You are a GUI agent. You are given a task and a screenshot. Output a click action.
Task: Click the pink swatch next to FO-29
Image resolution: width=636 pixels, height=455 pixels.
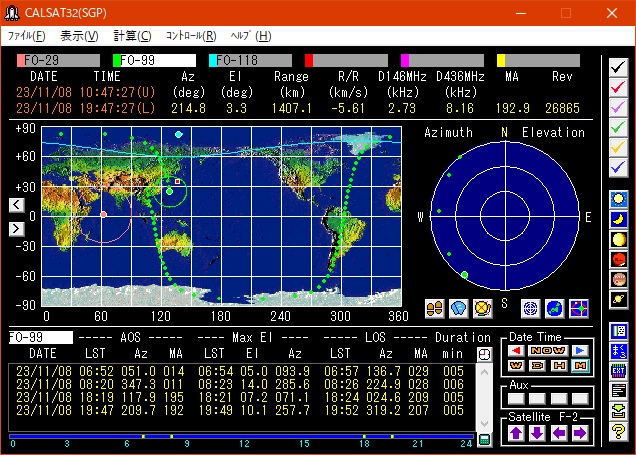coord(21,60)
